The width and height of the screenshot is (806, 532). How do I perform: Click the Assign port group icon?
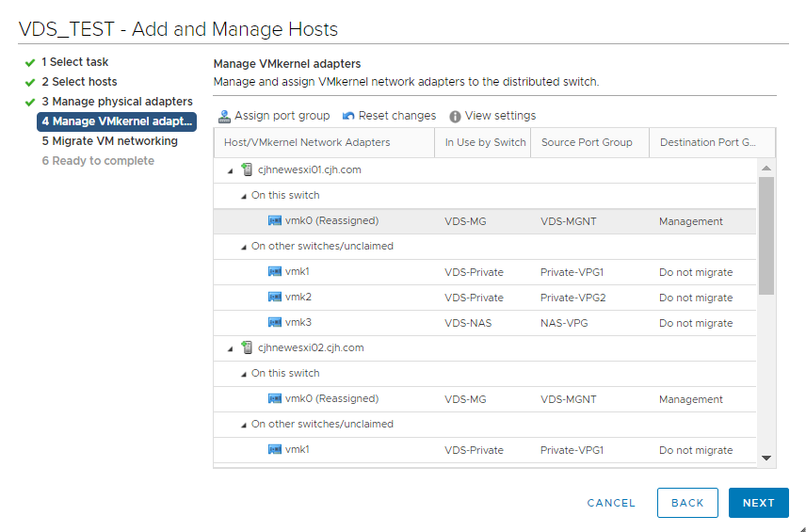pyautogui.click(x=224, y=116)
